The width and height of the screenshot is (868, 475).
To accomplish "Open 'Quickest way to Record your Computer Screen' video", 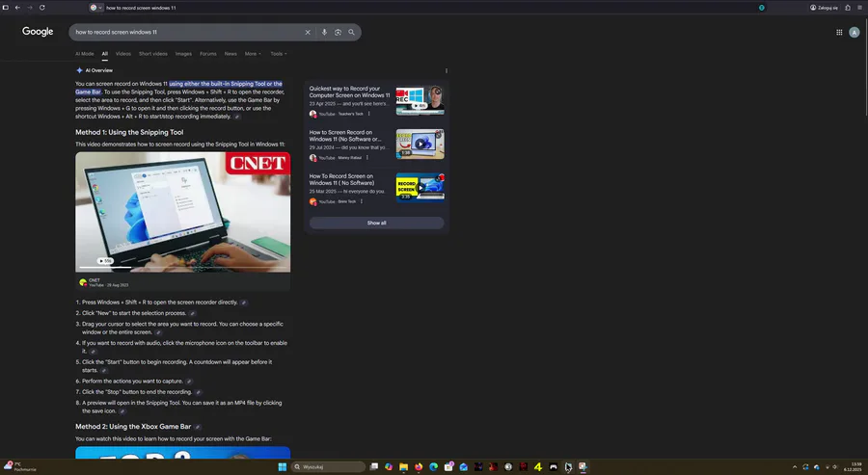I will click(x=349, y=92).
